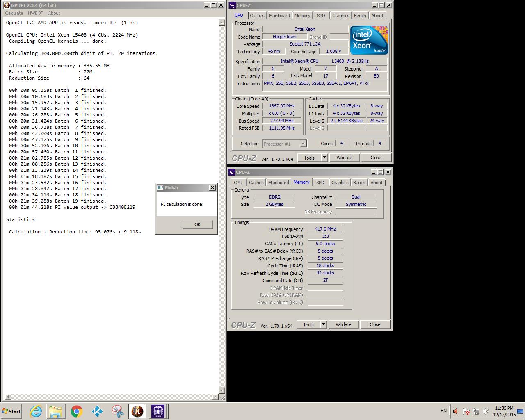Click the Finish dialog title icon

click(x=160, y=188)
